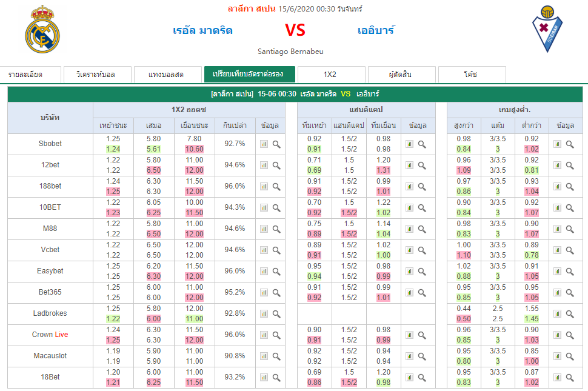Screen dimensions: 588x391
Task: Click the blue เออิบาร์ team heading
Action: [376, 30]
